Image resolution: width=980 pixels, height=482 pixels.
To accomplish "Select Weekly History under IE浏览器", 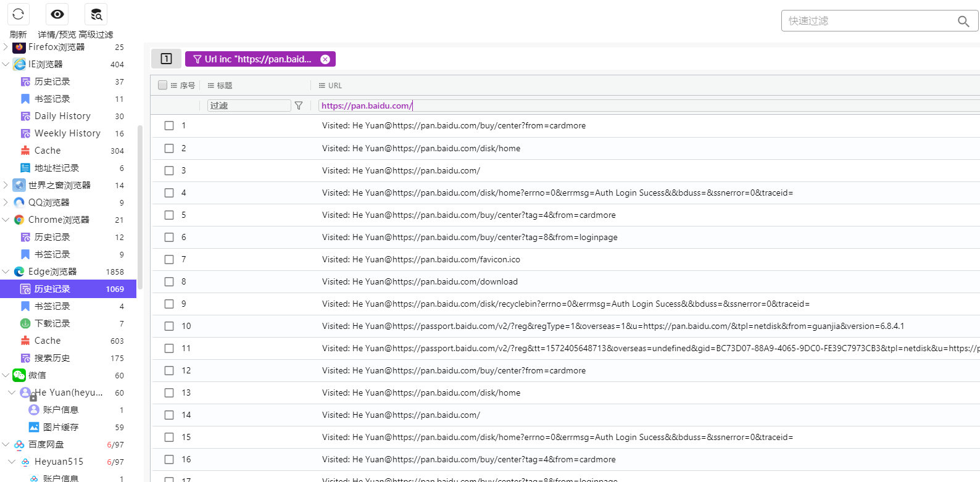I will (x=68, y=133).
